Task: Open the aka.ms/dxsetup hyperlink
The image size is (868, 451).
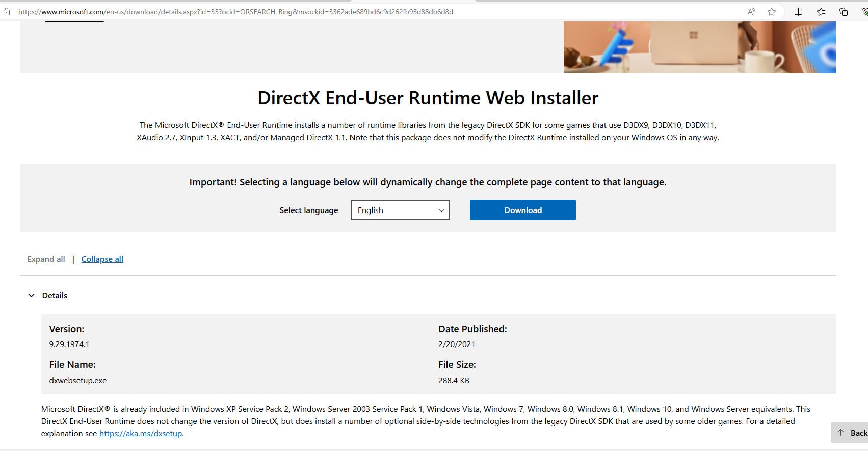Action: 141,434
